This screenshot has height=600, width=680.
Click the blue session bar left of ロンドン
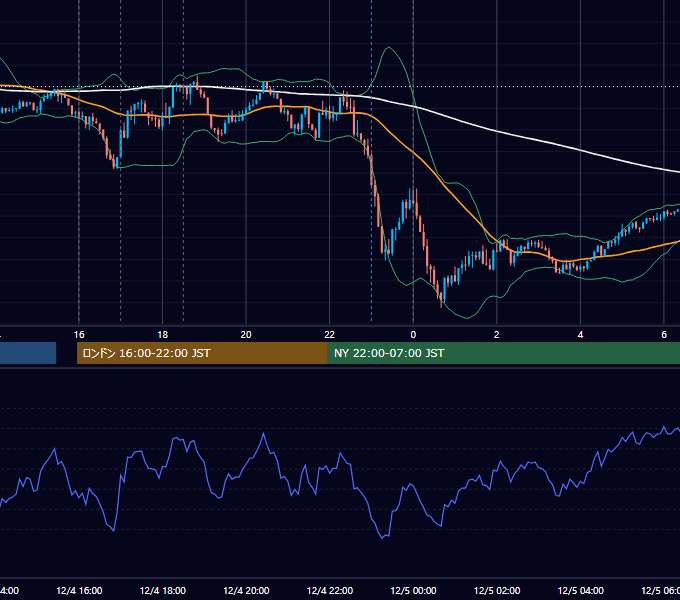pos(28,353)
